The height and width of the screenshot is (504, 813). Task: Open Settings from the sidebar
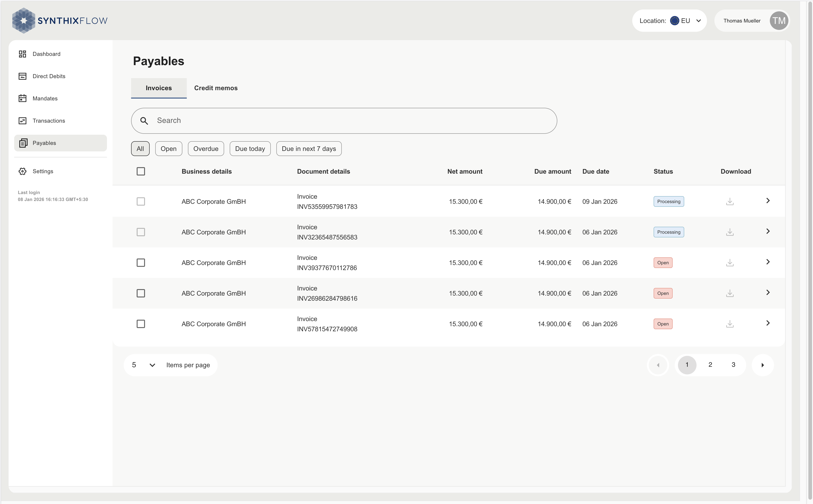60,171
